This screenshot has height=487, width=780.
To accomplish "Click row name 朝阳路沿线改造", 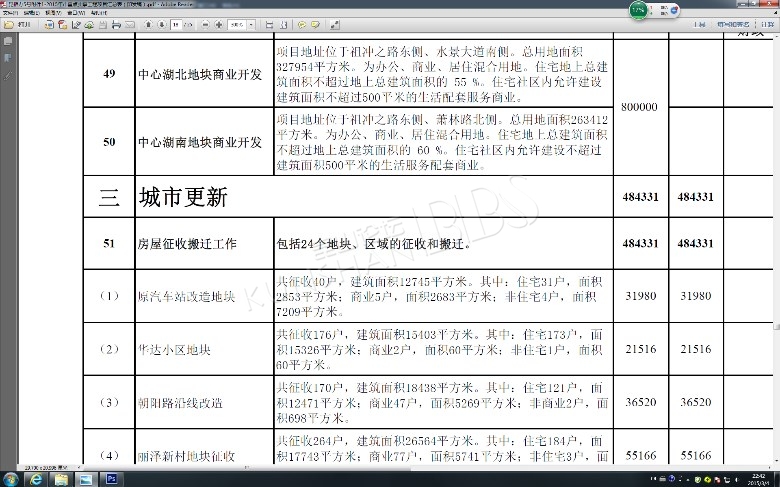I will coord(180,402).
